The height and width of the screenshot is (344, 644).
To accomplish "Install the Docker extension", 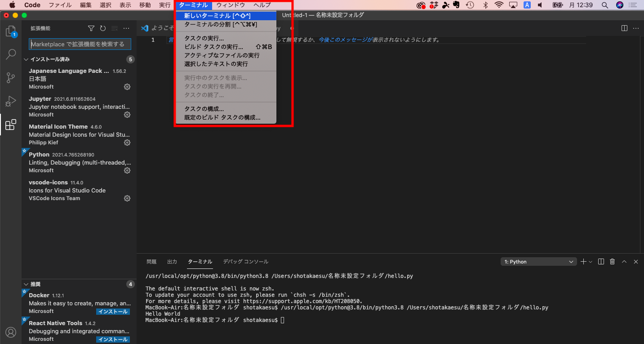I will (x=113, y=312).
